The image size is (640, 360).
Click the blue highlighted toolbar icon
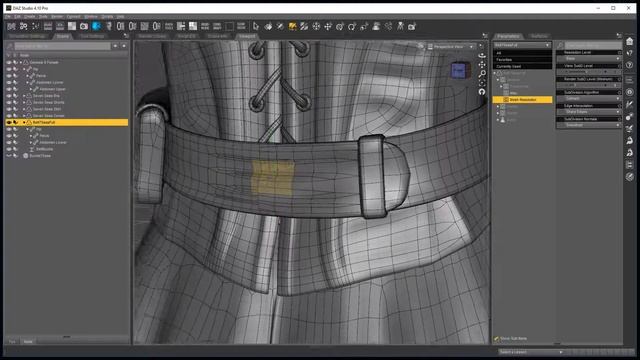(x=96, y=27)
